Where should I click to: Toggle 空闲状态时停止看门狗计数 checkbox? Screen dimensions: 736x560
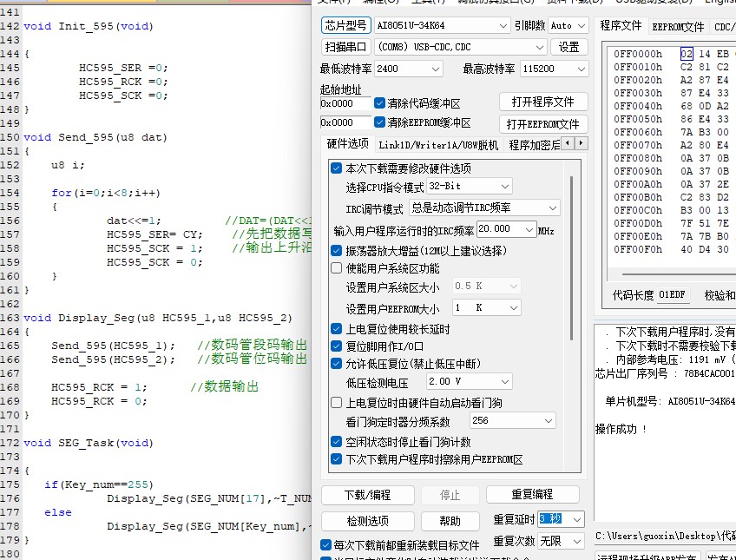336,441
